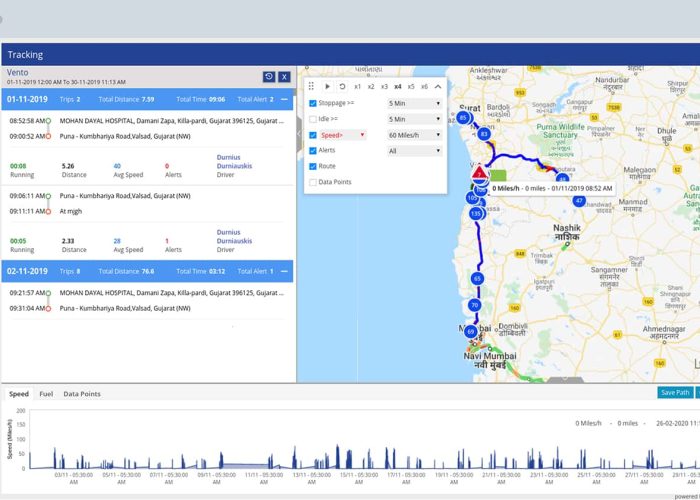The height and width of the screenshot is (500, 700).
Task: Collapse the playback options panel
Action: [437, 87]
